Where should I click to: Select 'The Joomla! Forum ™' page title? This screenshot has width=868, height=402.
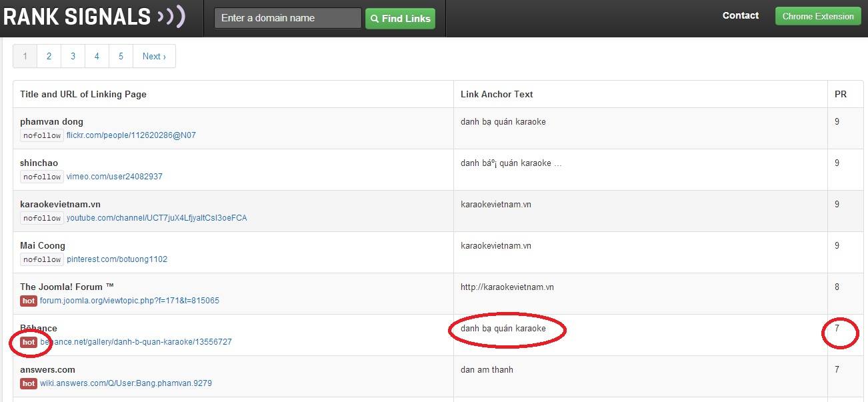click(67, 287)
